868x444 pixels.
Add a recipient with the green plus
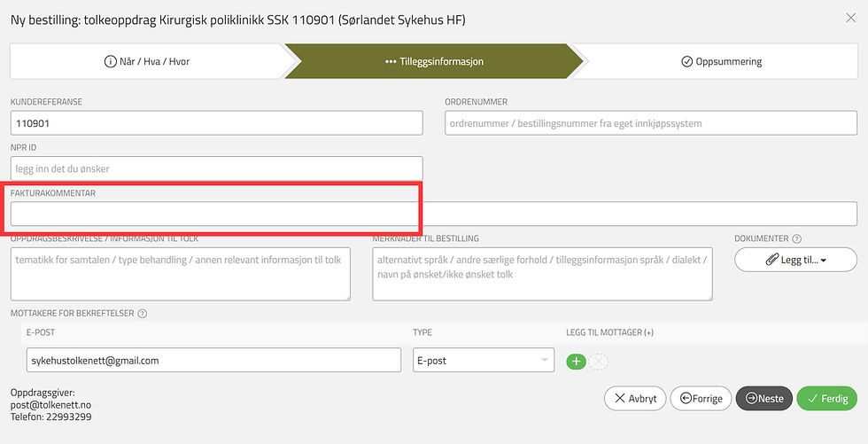pos(577,362)
